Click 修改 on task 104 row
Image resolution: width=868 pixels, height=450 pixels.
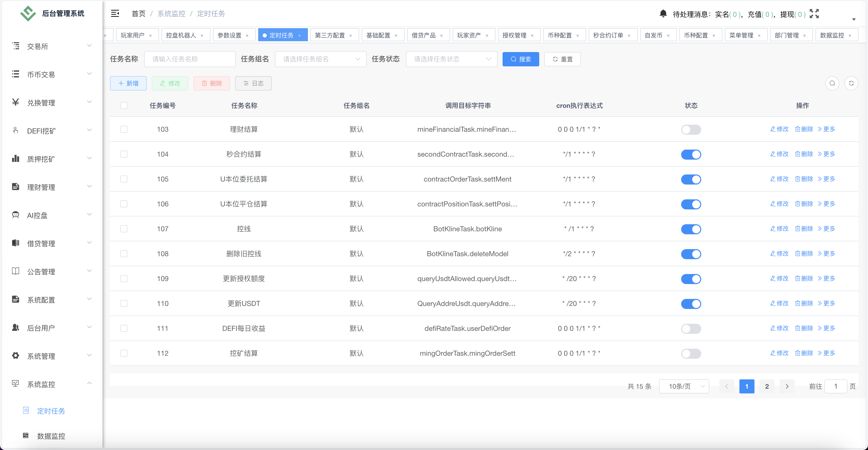(x=779, y=154)
